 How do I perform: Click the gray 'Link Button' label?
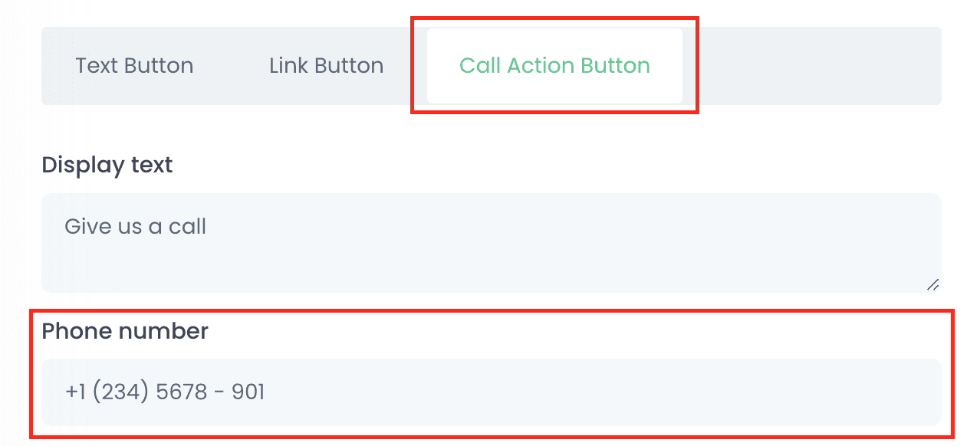326,66
